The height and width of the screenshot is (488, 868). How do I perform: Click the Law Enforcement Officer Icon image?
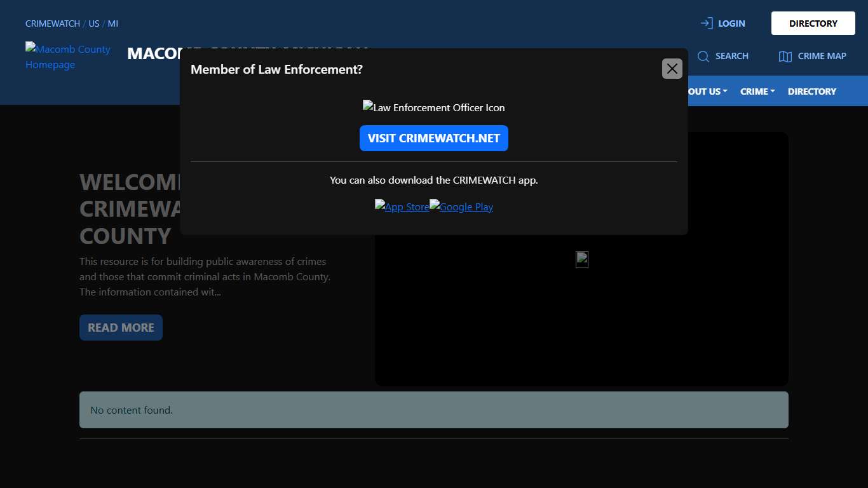tap(433, 107)
